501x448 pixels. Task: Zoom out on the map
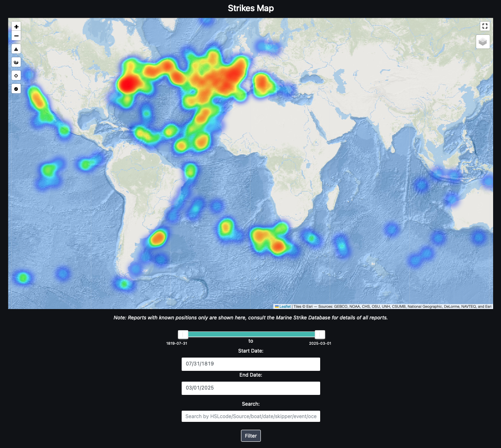[x=16, y=36]
